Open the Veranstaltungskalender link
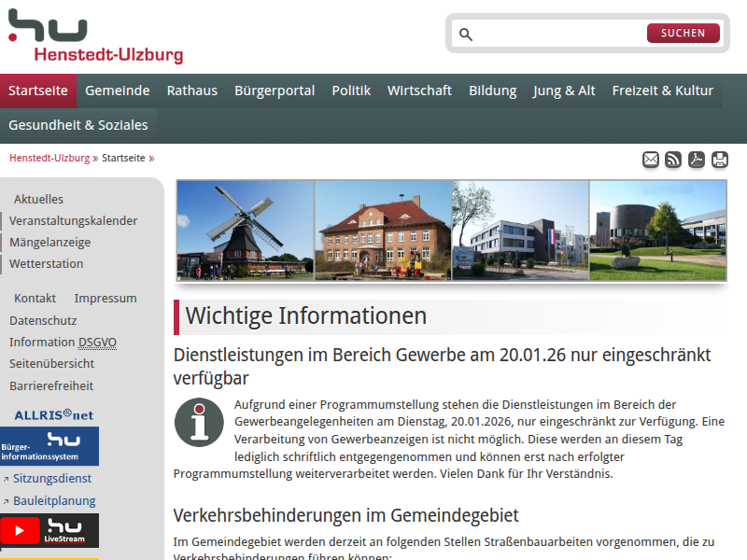The image size is (747, 560). point(74,221)
